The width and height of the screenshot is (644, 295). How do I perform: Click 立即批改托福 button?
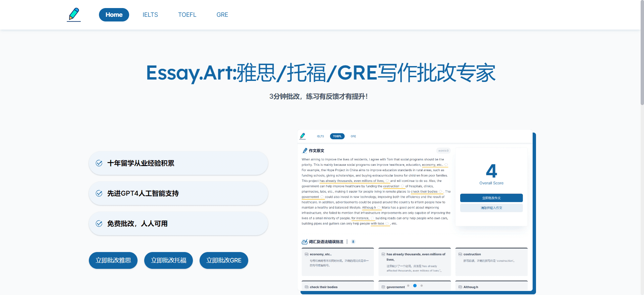coord(169,260)
